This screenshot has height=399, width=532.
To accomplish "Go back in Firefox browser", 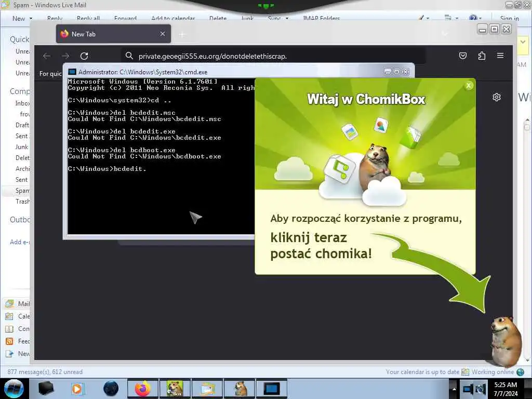I will click(x=47, y=56).
